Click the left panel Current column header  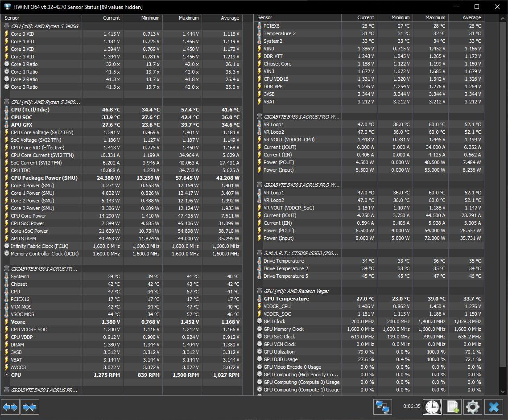click(x=103, y=18)
